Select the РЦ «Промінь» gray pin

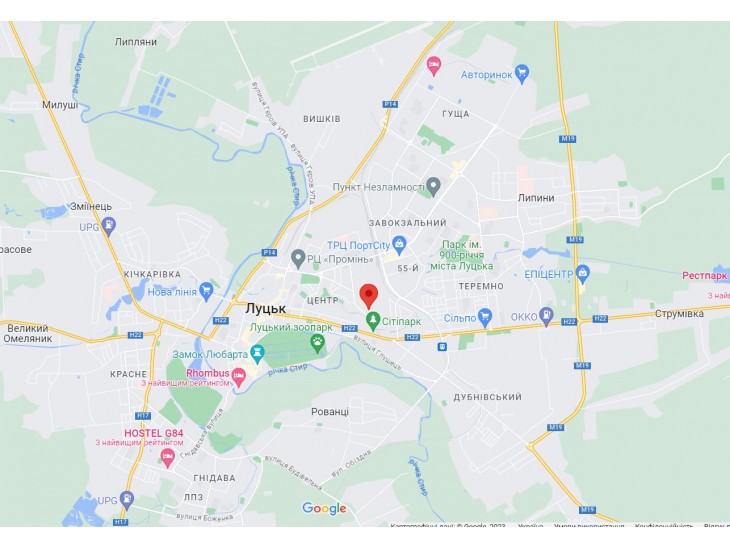pos(298,259)
